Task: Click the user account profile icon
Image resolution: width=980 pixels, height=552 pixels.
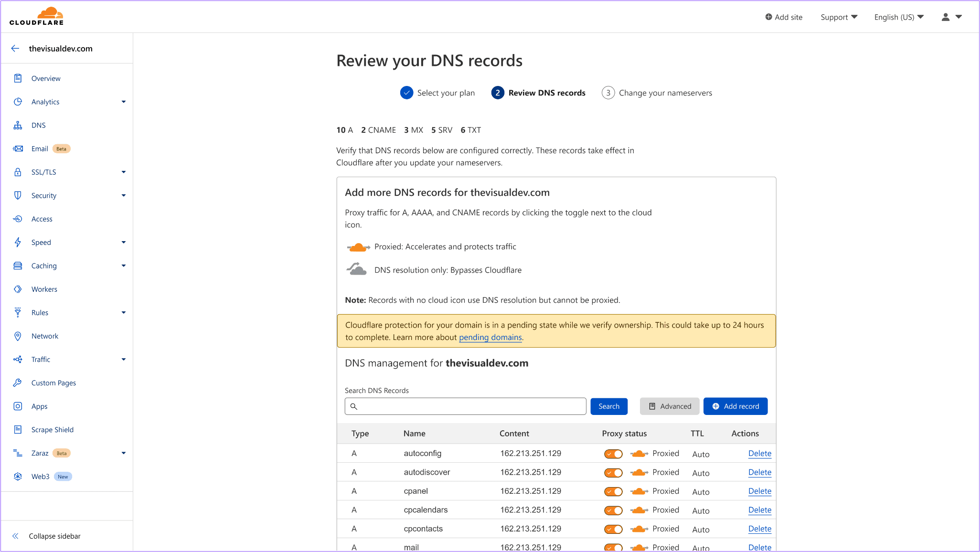Action: pyautogui.click(x=946, y=17)
